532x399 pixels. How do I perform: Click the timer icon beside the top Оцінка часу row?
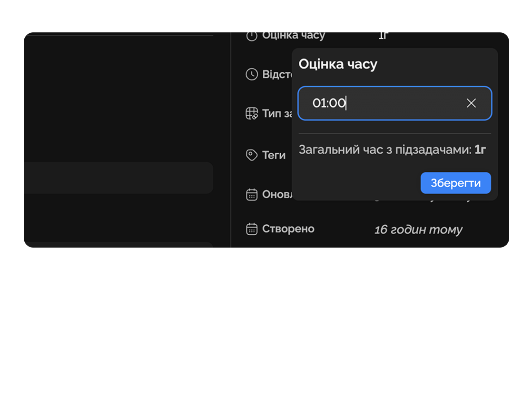[252, 36]
